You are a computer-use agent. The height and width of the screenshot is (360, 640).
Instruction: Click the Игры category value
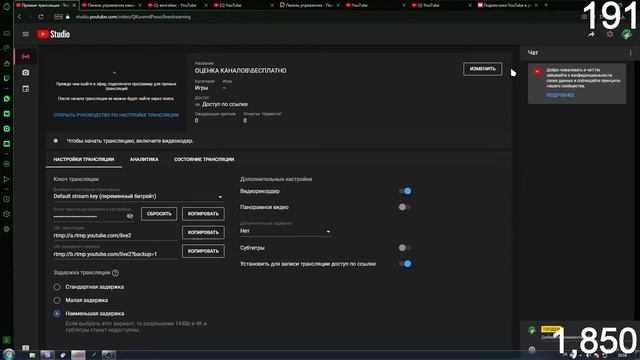(201, 88)
